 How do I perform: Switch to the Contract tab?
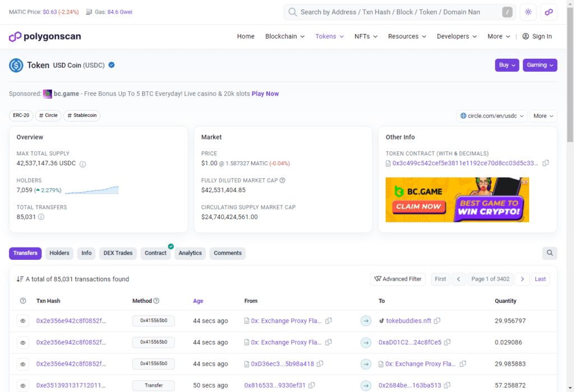point(156,253)
